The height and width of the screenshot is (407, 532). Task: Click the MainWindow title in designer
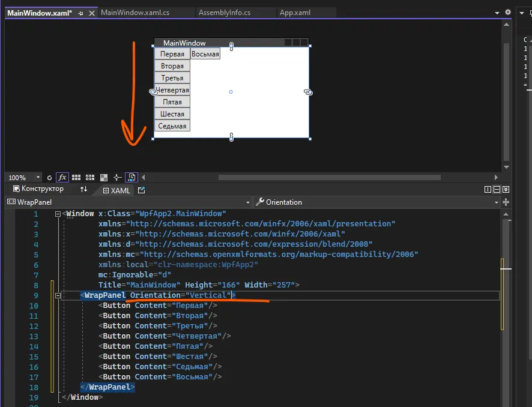pos(184,43)
